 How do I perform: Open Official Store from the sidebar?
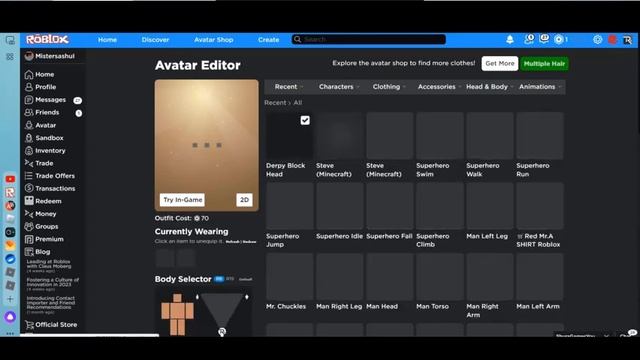51,325
